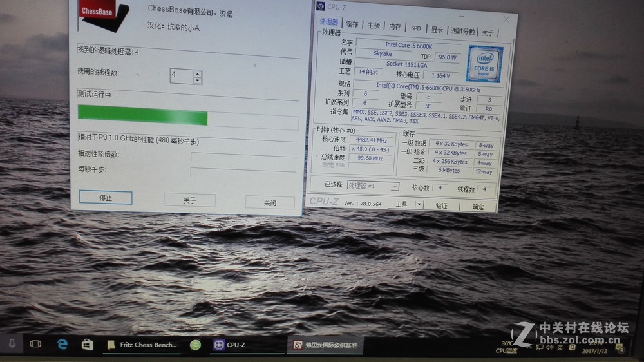Click the core speed value 4482.41 MHz
The image size is (644, 362).
tap(371, 140)
